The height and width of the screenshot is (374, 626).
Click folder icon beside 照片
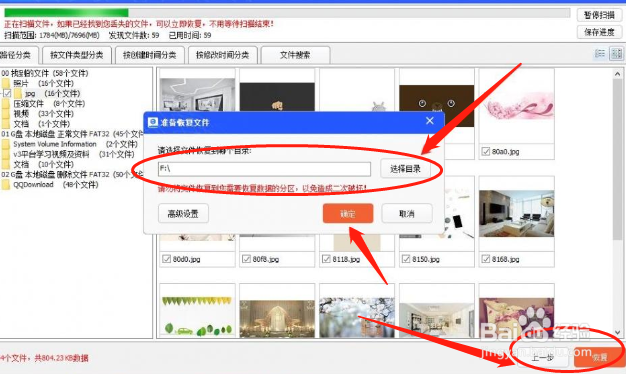click(x=6, y=83)
